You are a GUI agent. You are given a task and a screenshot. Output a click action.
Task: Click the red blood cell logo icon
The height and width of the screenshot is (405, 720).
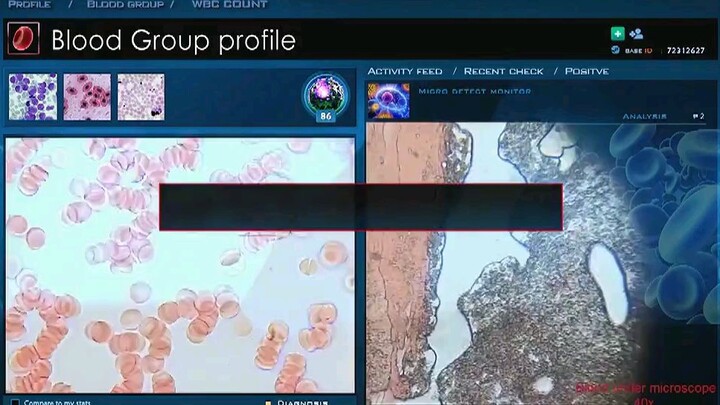23,39
